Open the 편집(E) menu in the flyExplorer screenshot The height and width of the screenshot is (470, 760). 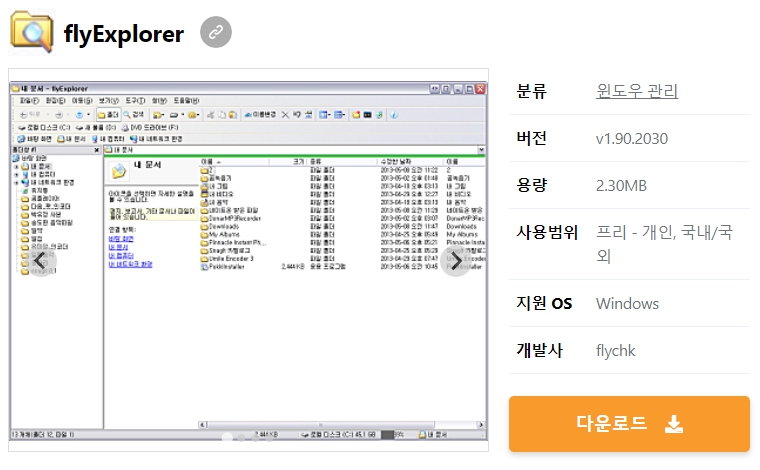(x=55, y=101)
